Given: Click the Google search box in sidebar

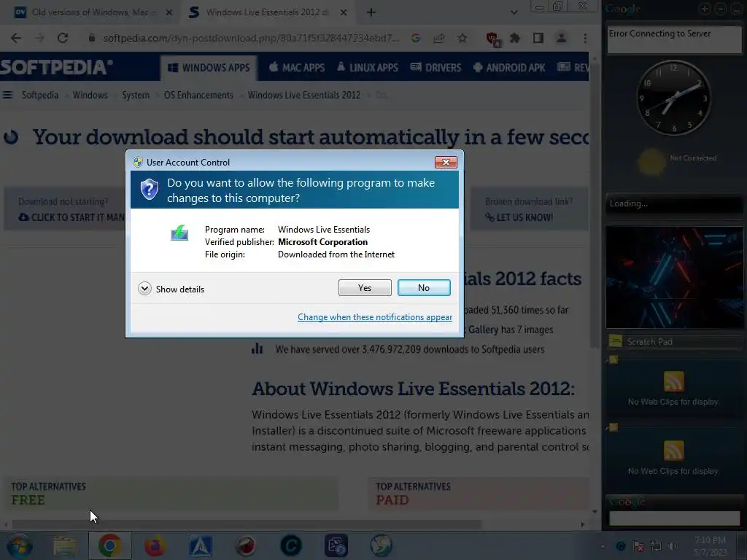Looking at the screenshot, I should pos(674,518).
